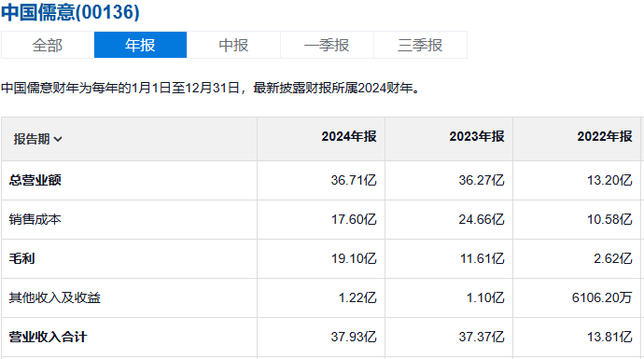
Task: Open the 三季报 third quarter tab
Action: pos(420,45)
